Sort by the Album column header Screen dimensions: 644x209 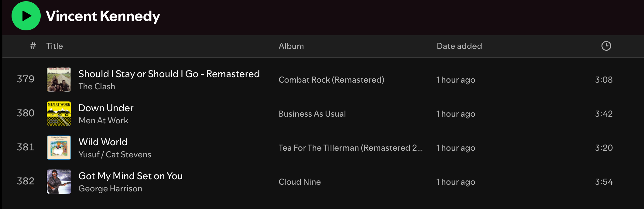click(x=291, y=46)
